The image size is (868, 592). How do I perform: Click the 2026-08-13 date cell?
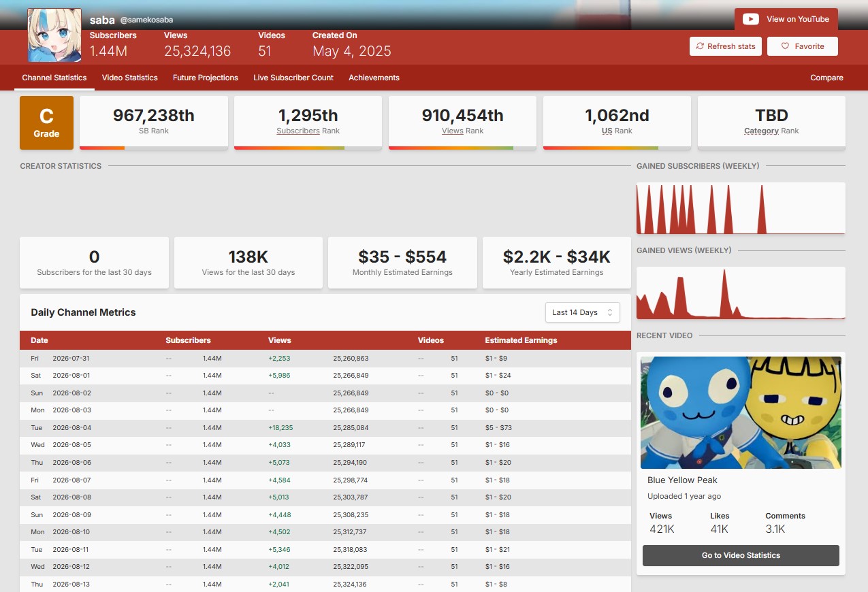(71, 584)
